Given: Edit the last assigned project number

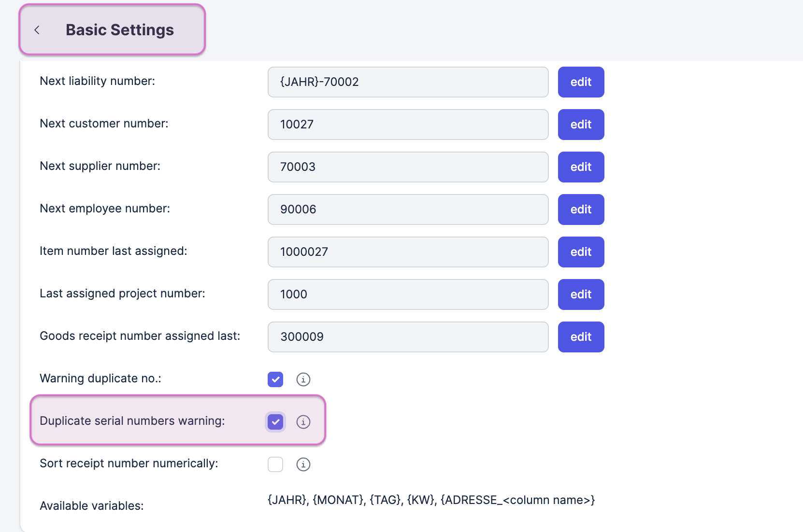Looking at the screenshot, I should (581, 294).
